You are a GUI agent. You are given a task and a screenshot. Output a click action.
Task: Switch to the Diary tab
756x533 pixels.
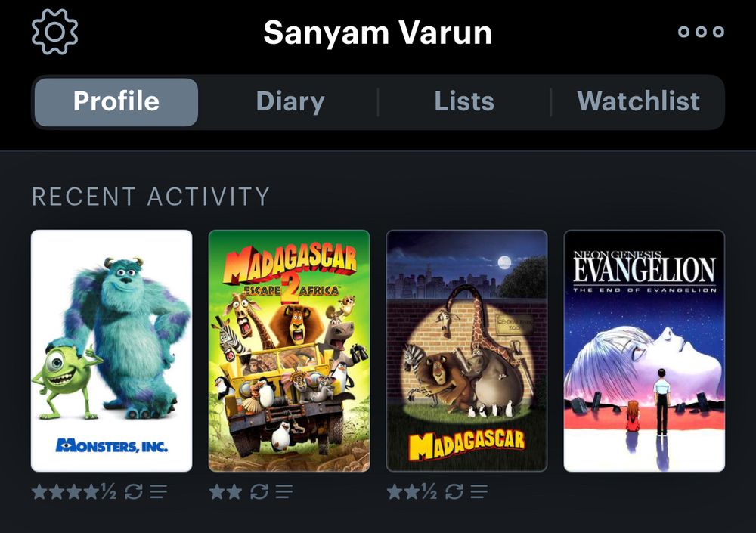(290, 102)
